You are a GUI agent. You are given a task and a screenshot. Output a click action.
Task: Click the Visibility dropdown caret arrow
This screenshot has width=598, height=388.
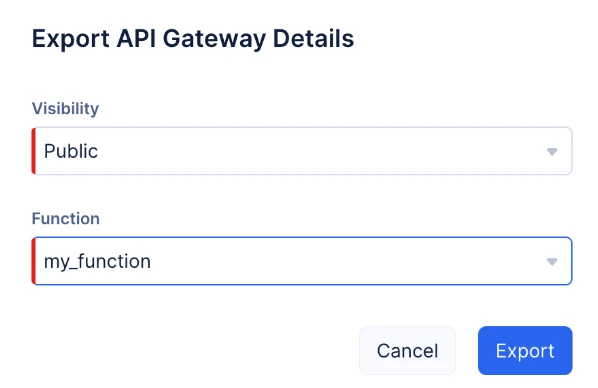[552, 151]
